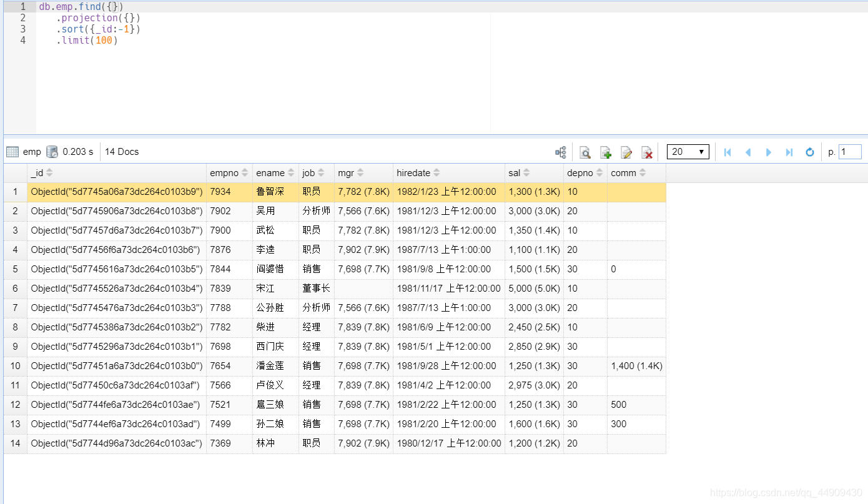Image resolution: width=868 pixels, height=504 pixels.
Task: Click the database timing icon beside 0.203 s
Action: 52,152
